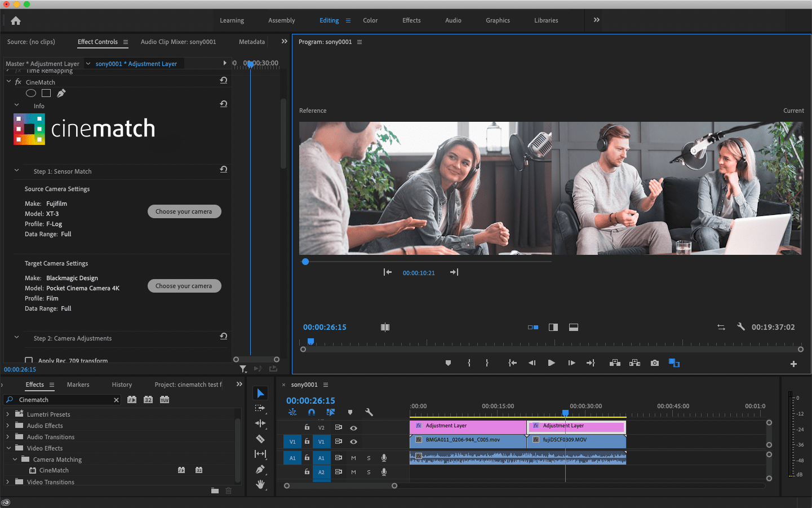The width and height of the screenshot is (812, 508).
Task: Select the fujiDSCF0309.MOV clip on the timeline
Action: tap(580, 441)
